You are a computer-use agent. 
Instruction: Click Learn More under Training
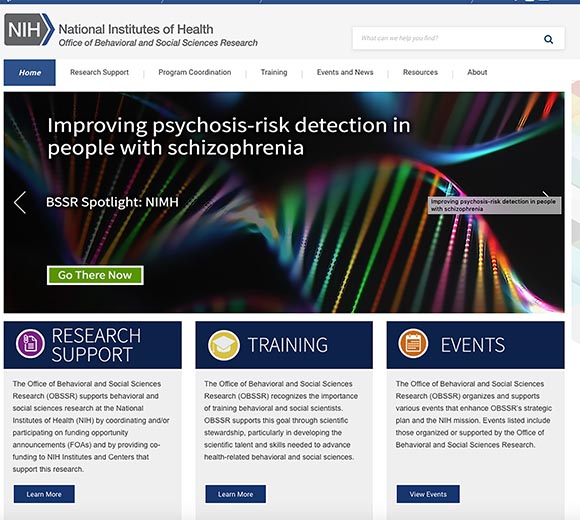235,494
